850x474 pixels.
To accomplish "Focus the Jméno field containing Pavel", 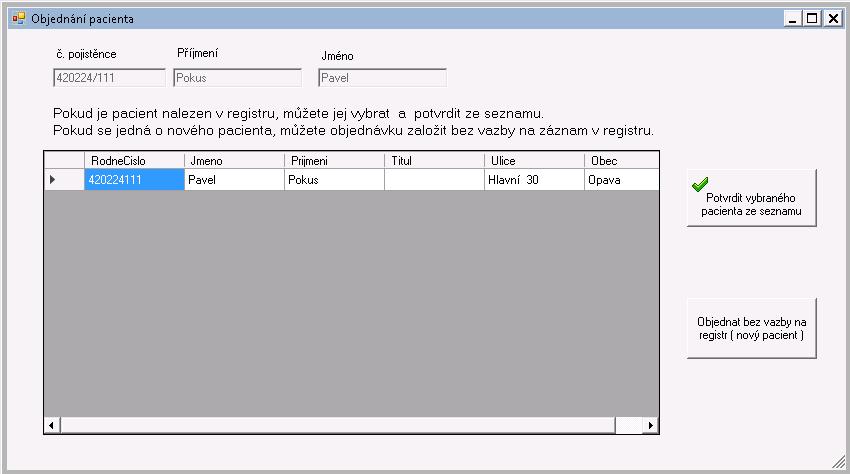I will click(x=382, y=78).
